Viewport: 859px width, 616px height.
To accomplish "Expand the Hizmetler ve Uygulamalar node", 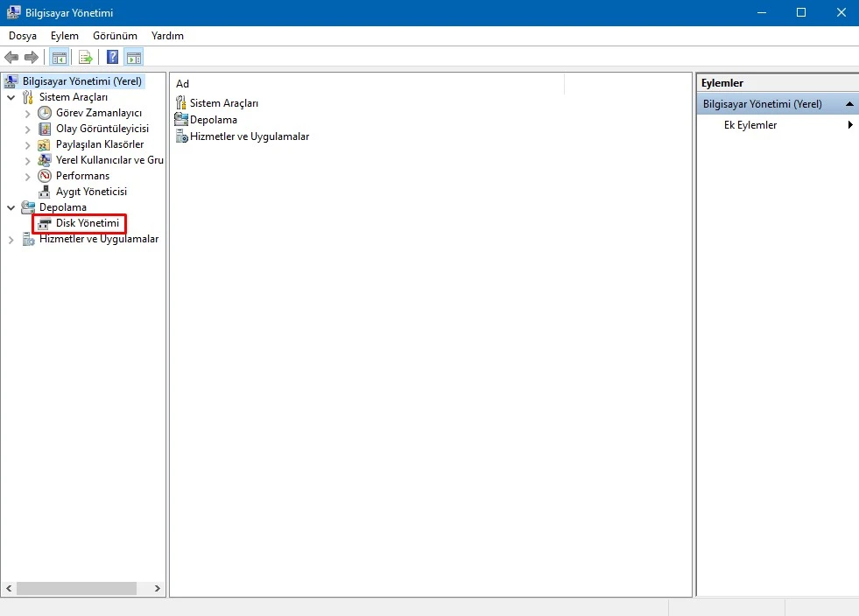I will [11, 238].
